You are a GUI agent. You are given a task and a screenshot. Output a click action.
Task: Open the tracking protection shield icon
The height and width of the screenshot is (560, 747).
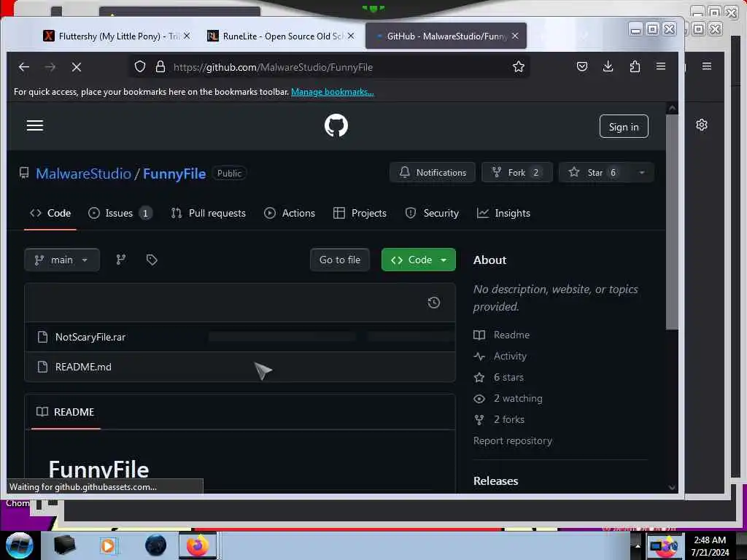coord(139,66)
